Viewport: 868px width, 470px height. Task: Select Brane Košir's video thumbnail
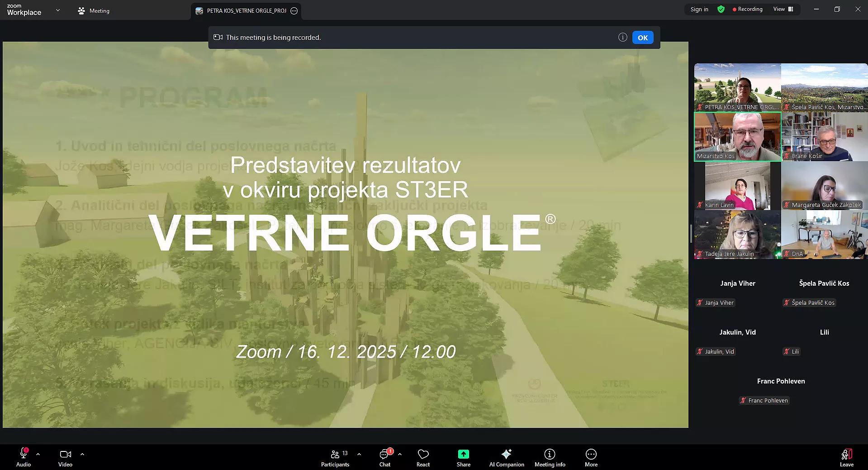coord(824,136)
